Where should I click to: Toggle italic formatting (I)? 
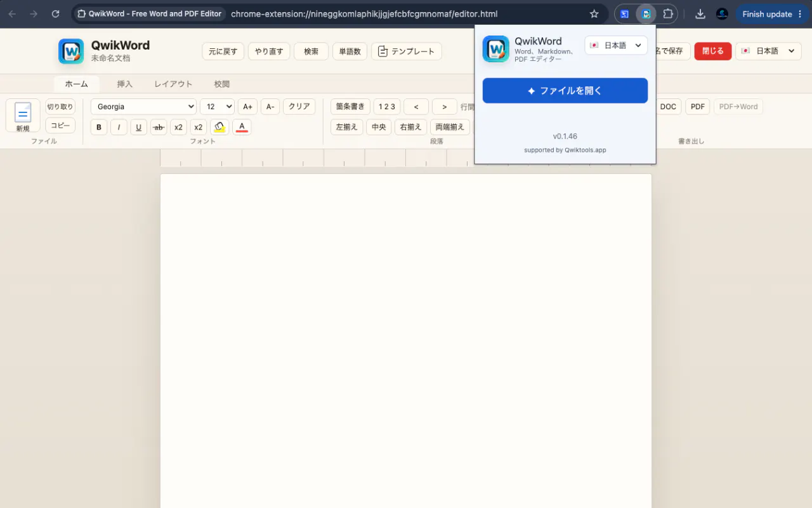(119, 127)
